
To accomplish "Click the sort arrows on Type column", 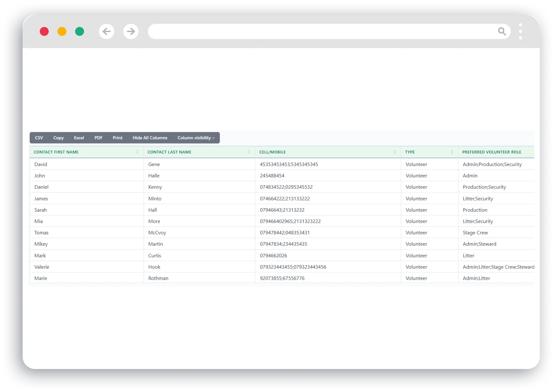I will pyautogui.click(x=452, y=152).
